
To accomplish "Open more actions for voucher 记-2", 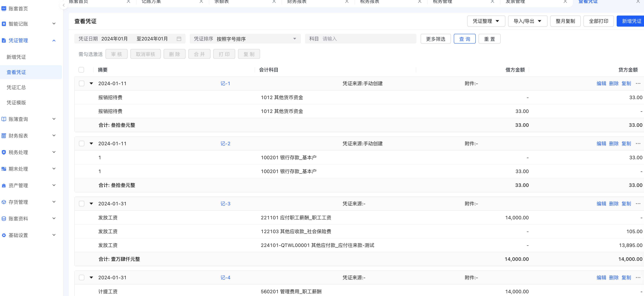I will pos(638,144).
